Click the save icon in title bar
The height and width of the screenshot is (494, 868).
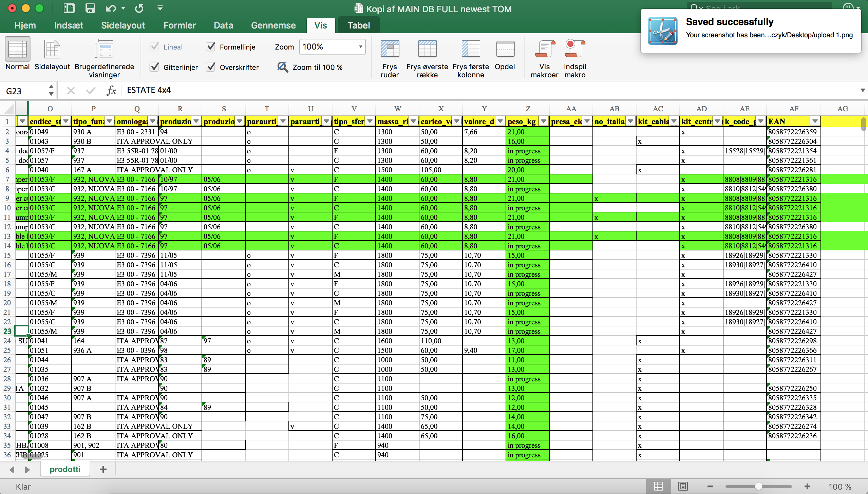(x=90, y=8)
